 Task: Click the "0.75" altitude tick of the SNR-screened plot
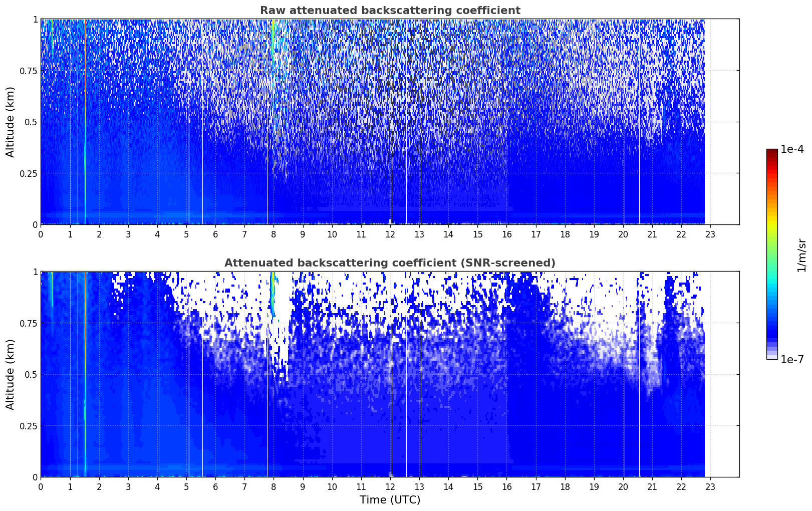point(29,323)
